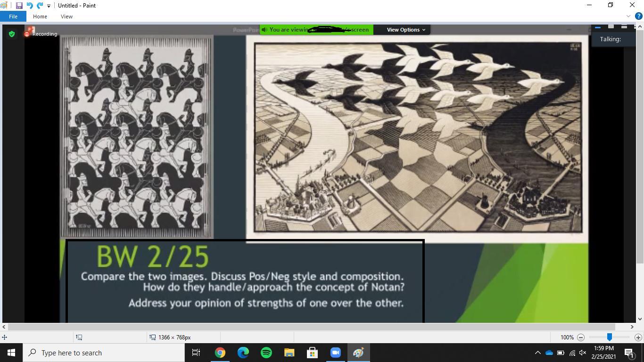Open Microsoft Store from the taskbar
The image size is (644, 362).
(x=313, y=353)
